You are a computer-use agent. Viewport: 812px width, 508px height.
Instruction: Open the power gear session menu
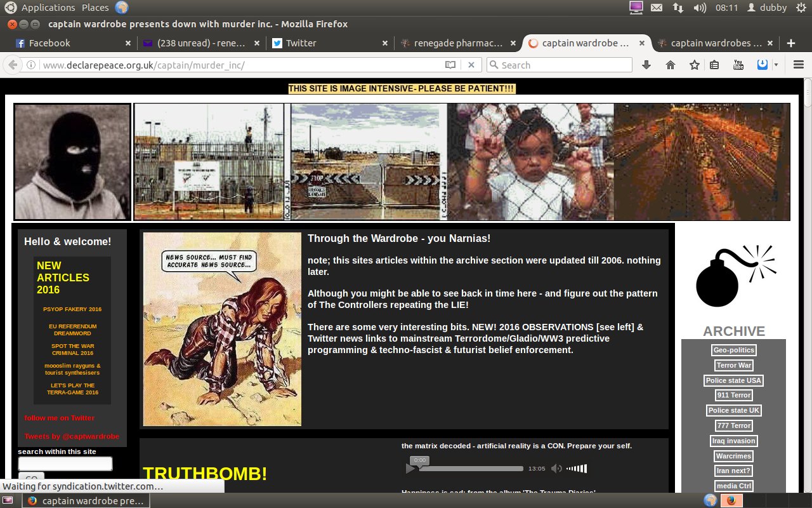(800, 8)
